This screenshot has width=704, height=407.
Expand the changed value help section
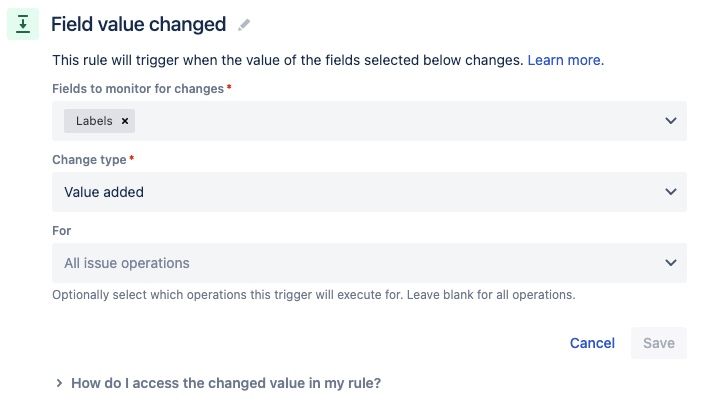(226, 383)
